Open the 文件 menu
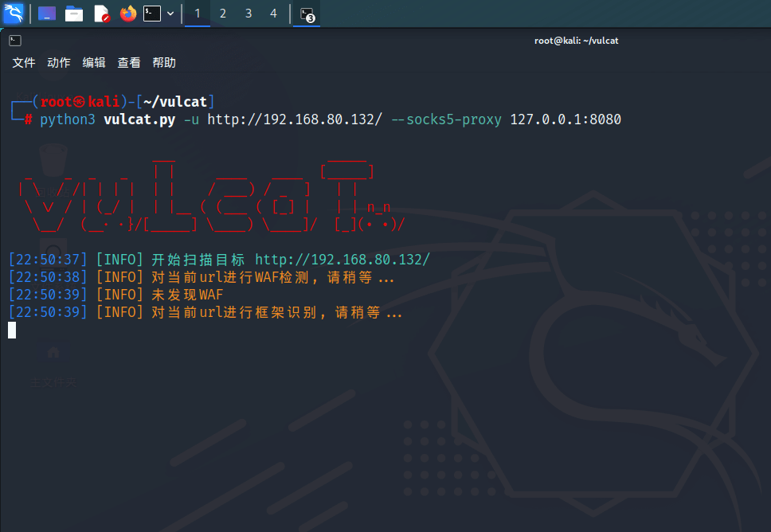771x532 pixels. [24, 62]
